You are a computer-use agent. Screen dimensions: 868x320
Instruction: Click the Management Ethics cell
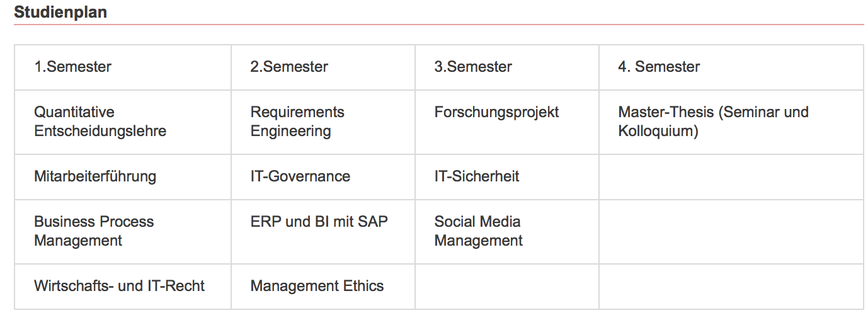(323, 287)
